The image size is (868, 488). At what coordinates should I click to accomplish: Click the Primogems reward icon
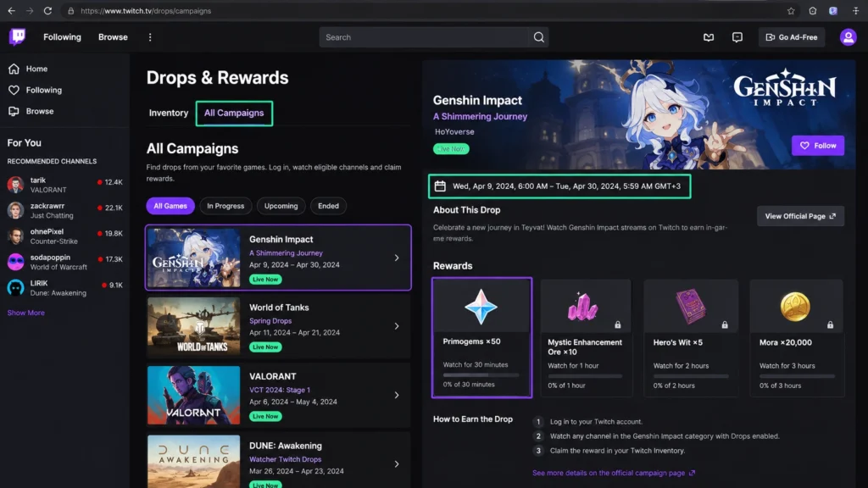tap(481, 307)
